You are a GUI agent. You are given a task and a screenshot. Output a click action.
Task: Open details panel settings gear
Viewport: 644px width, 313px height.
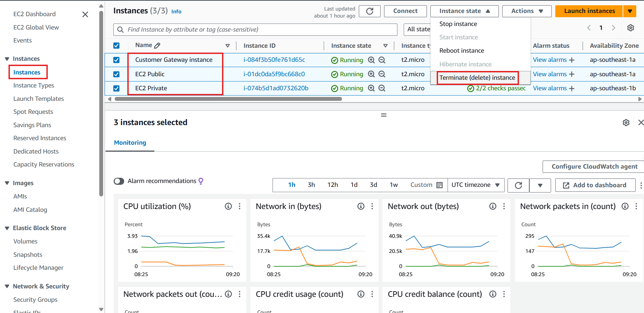click(x=626, y=123)
